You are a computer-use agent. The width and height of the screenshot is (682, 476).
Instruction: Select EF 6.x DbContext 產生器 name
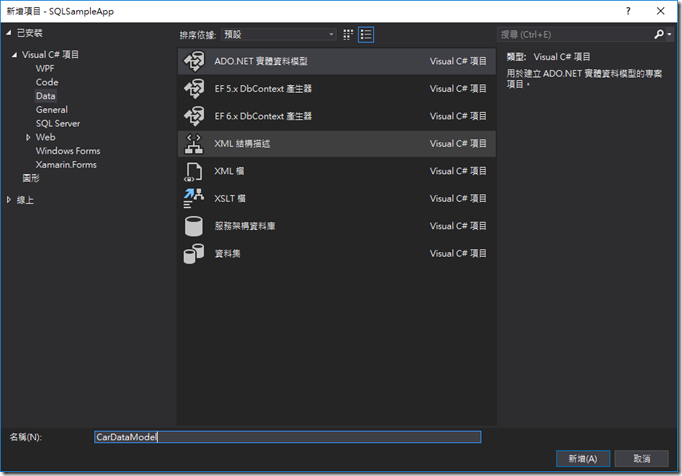(263, 116)
